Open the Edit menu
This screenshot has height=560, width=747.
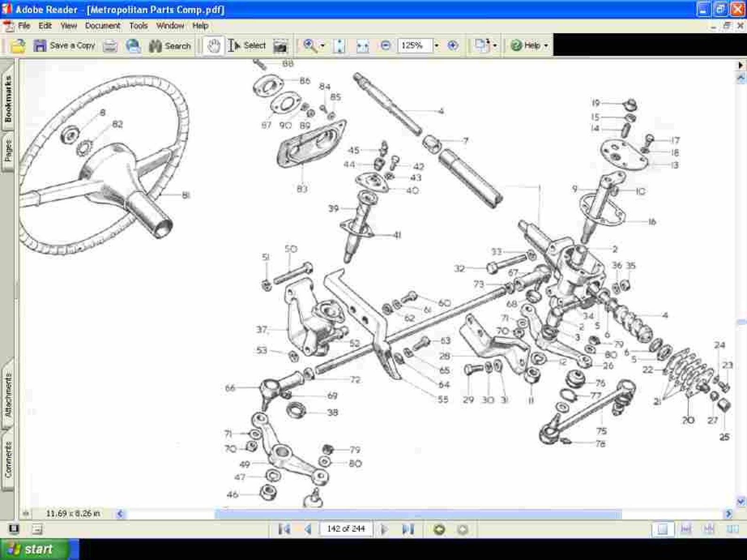[x=45, y=26]
